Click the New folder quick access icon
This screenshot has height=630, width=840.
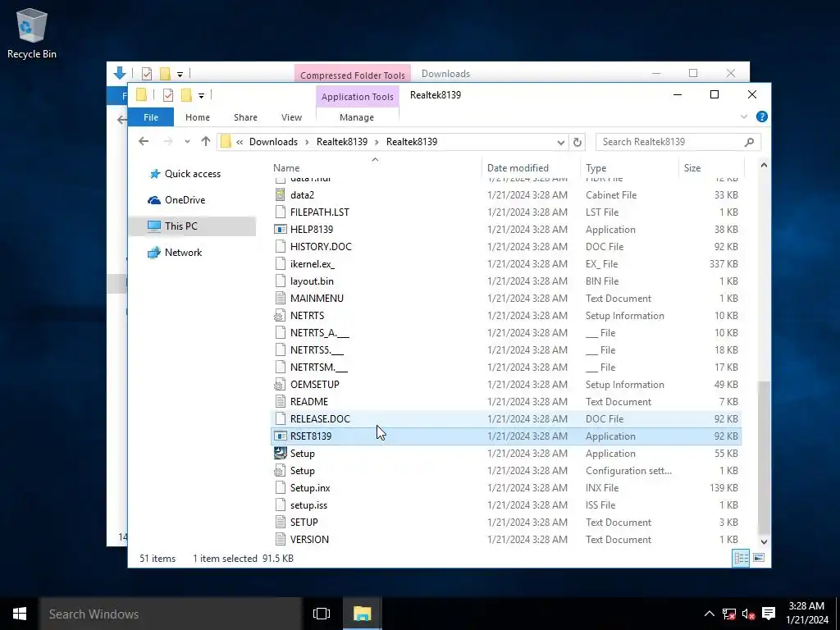tap(186, 95)
